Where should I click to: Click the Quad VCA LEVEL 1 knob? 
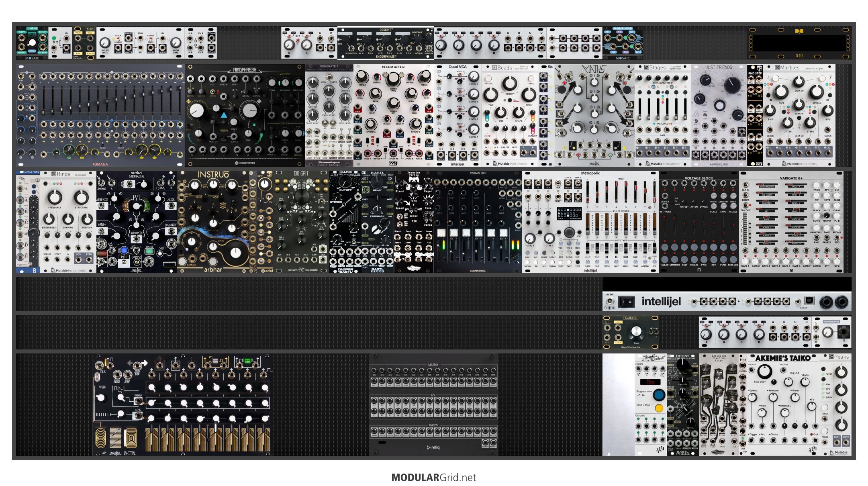[474, 76]
